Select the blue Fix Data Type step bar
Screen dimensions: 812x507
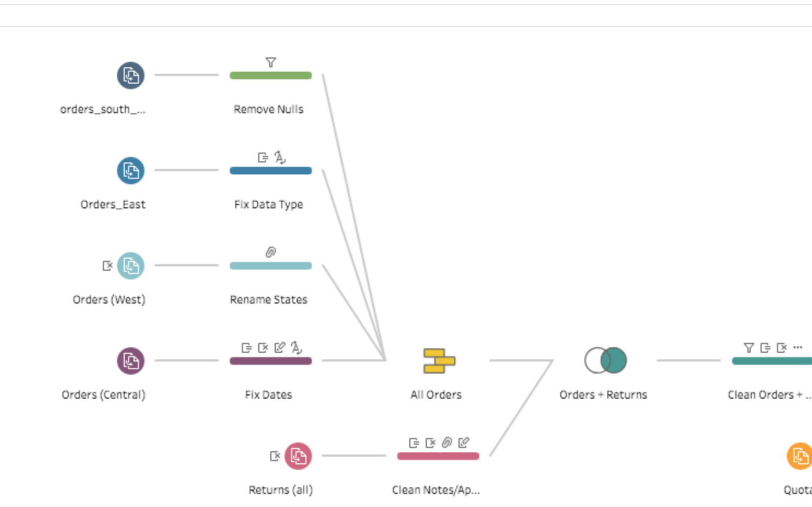point(270,171)
